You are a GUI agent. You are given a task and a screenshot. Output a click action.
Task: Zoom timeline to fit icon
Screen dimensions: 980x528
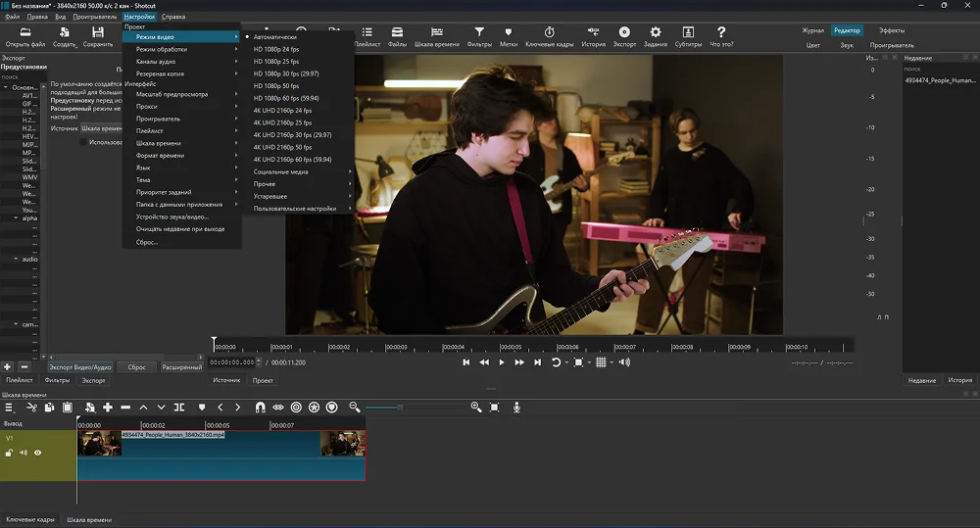(494, 408)
